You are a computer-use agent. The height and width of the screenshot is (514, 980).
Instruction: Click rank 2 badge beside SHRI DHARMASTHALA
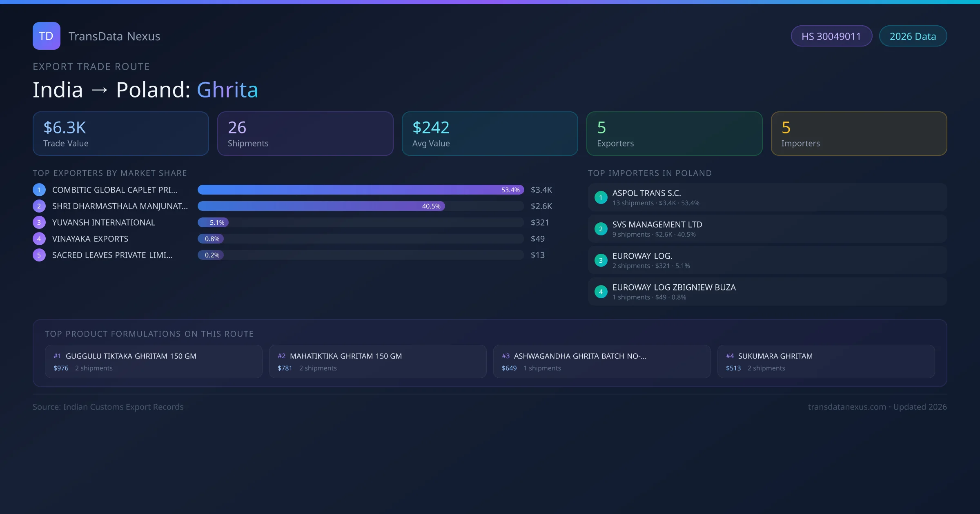39,206
